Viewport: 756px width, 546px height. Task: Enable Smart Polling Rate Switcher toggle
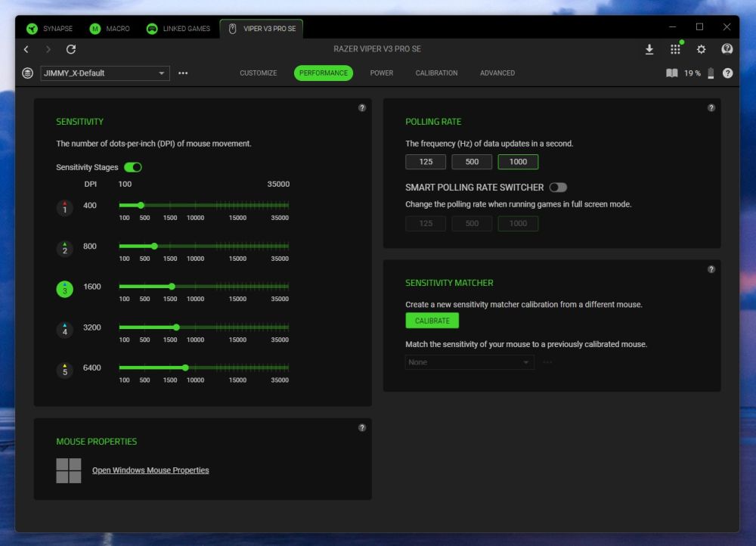[558, 188]
